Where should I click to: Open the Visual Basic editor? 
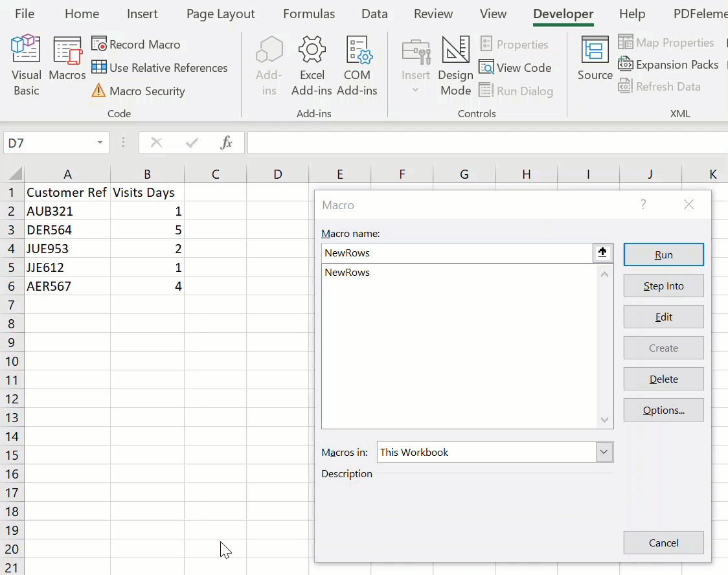click(x=26, y=65)
